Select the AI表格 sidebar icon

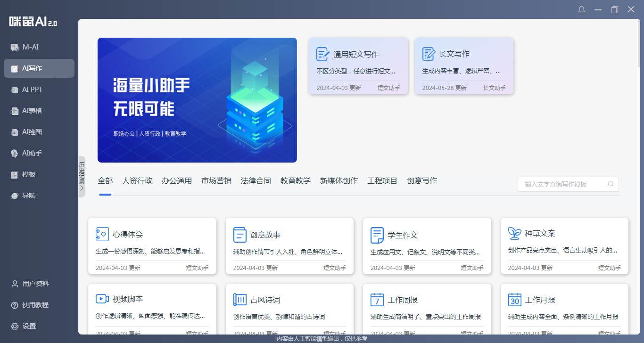(14, 111)
